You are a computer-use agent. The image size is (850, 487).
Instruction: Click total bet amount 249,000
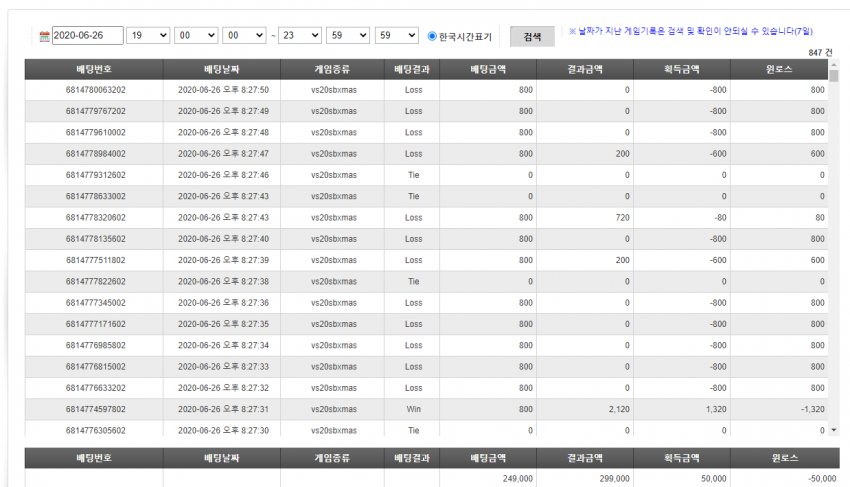coord(518,479)
